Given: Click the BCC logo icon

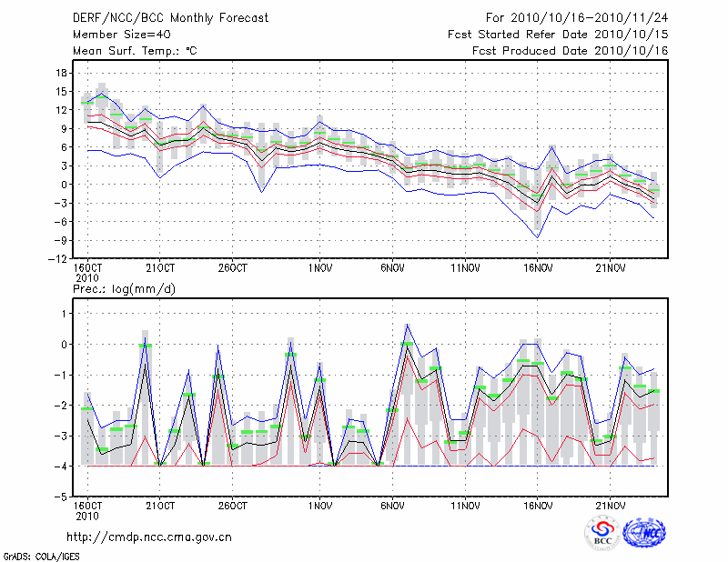Looking at the screenshot, I should tap(602, 532).
